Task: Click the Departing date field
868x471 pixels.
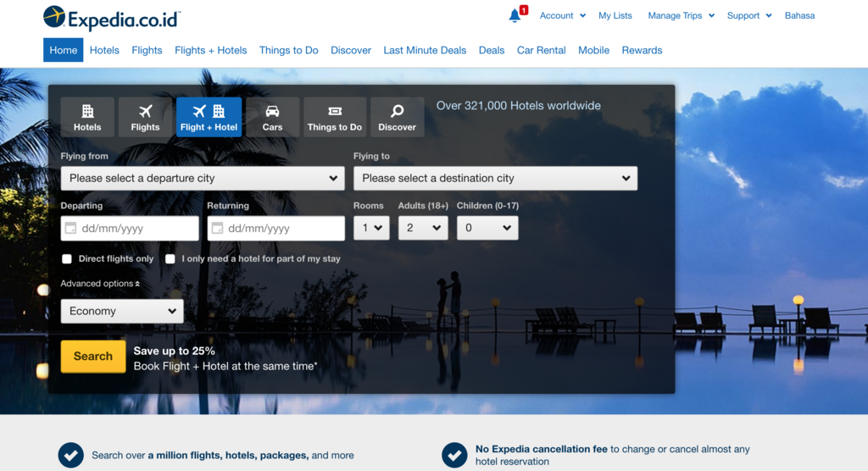Action: point(130,228)
